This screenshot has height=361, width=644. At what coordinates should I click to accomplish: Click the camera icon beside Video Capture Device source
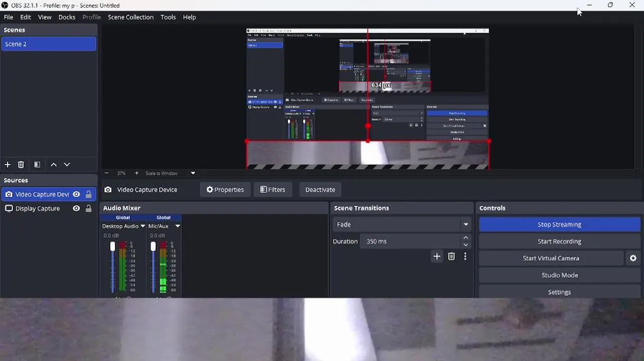[x=9, y=194]
